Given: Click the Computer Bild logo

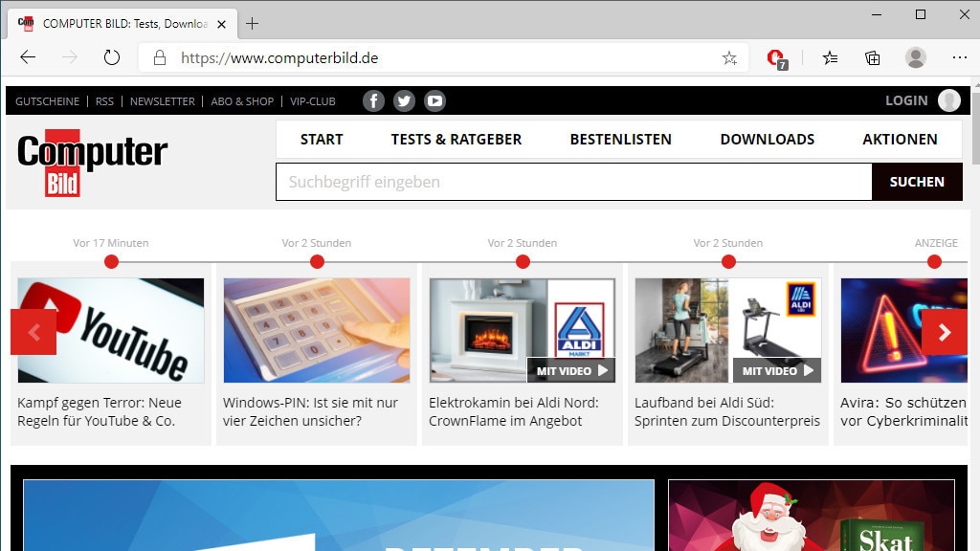Looking at the screenshot, I should [x=91, y=161].
